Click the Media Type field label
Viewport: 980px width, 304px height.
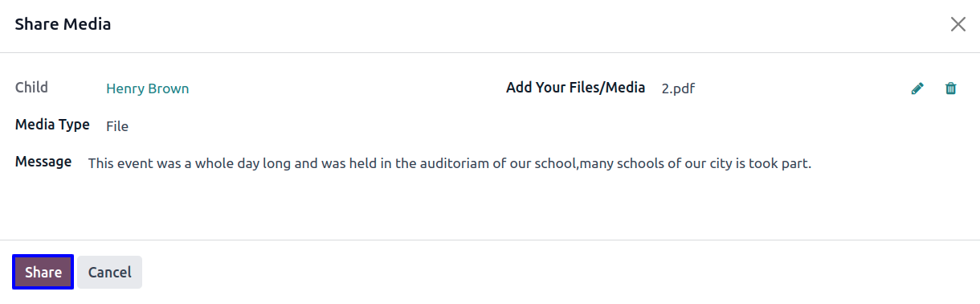(x=52, y=125)
